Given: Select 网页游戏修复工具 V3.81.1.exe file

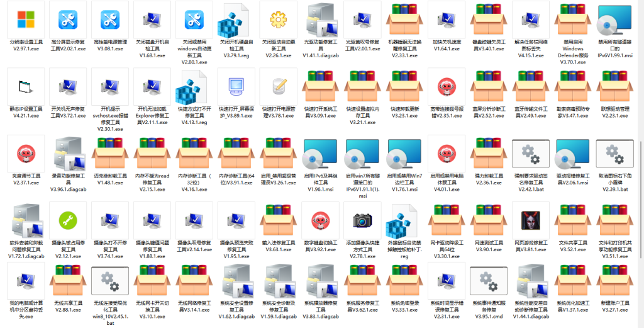Looking at the screenshot, I should 531,220.
